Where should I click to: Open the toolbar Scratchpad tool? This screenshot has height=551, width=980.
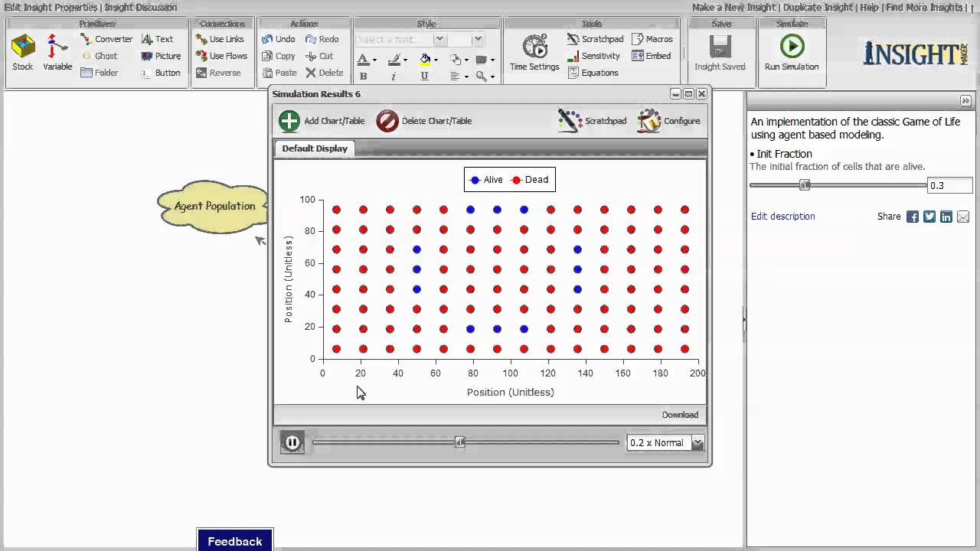pos(595,39)
